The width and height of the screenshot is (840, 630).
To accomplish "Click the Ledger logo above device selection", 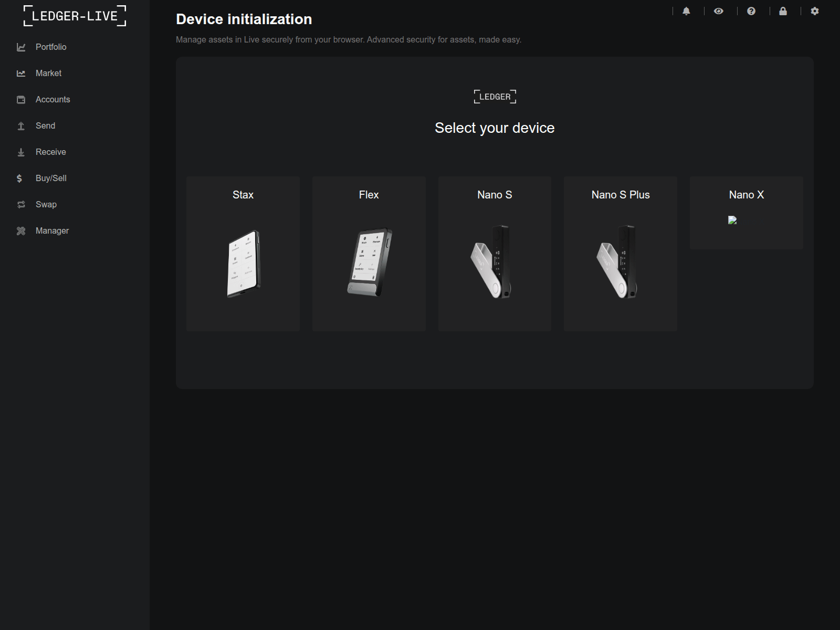I will pos(495,97).
